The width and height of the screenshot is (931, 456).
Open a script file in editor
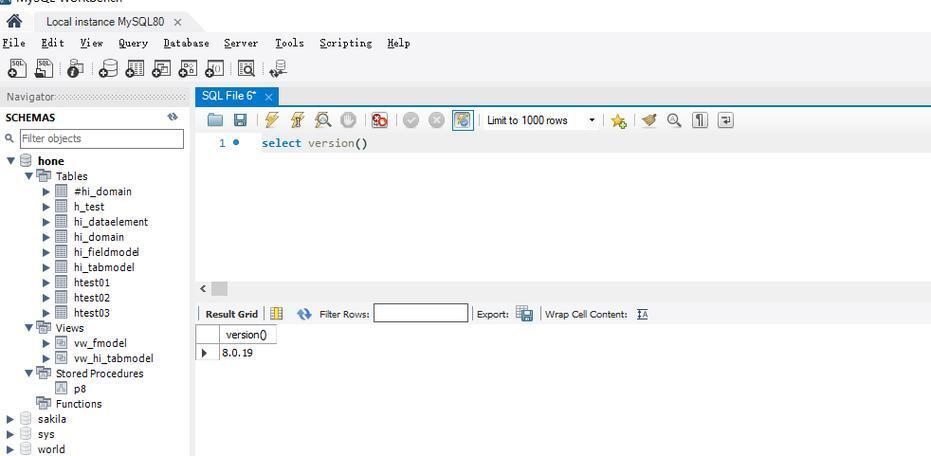point(215,120)
